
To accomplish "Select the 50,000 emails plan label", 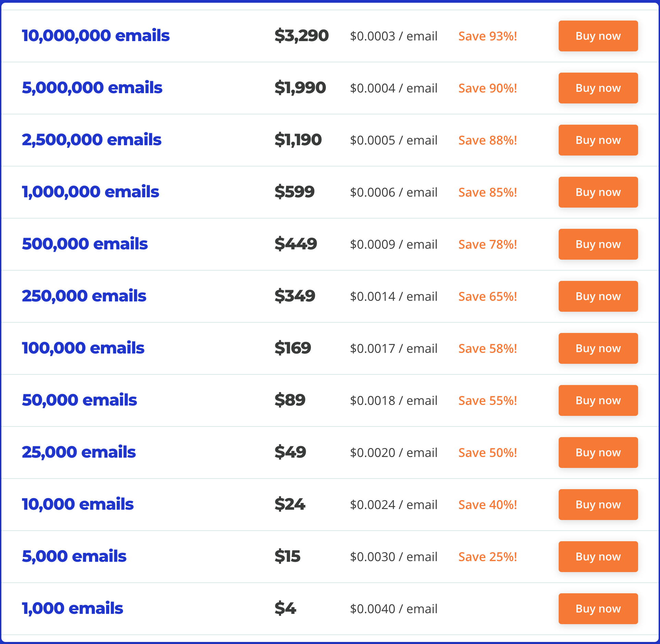I will [79, 400].
